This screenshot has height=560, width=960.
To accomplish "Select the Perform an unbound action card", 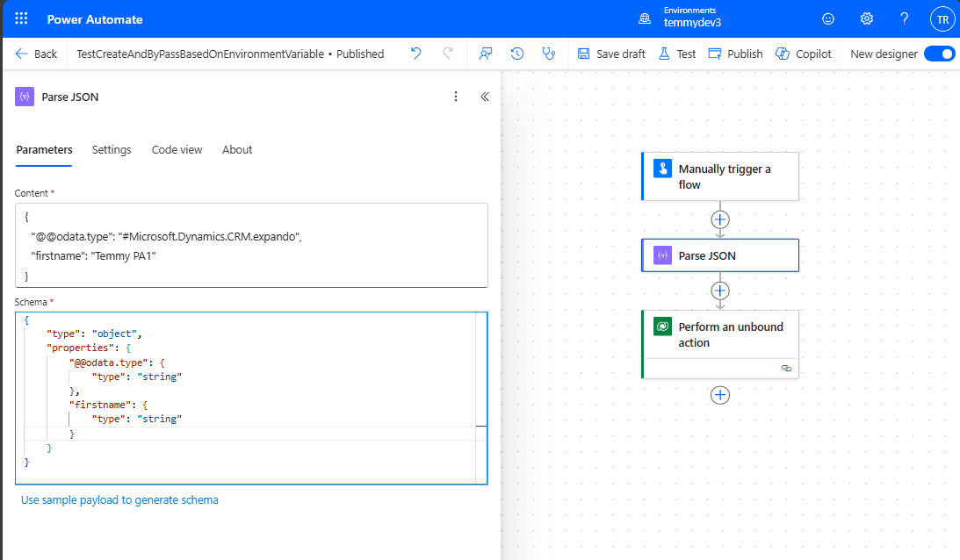I will [720, 344].
